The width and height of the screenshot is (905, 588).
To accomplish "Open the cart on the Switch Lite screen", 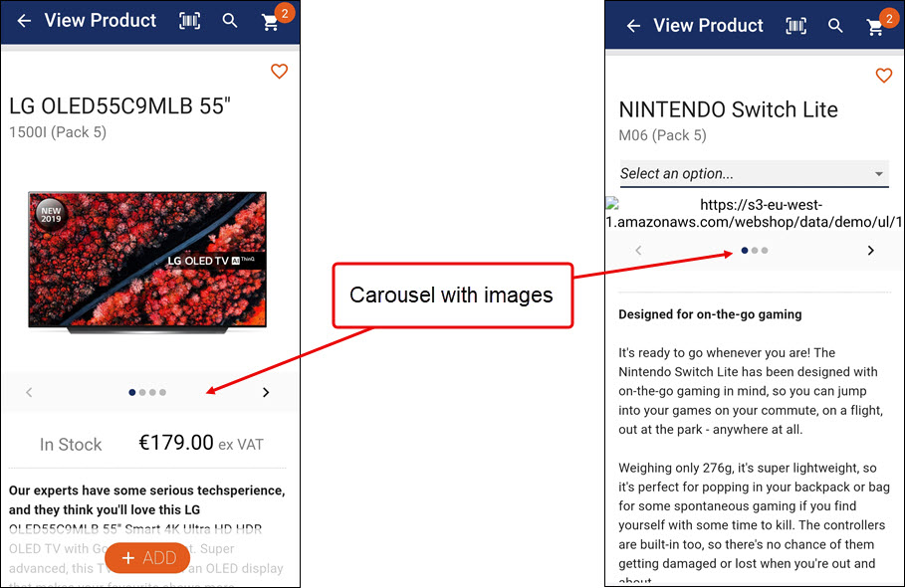I will click(875, 26).
